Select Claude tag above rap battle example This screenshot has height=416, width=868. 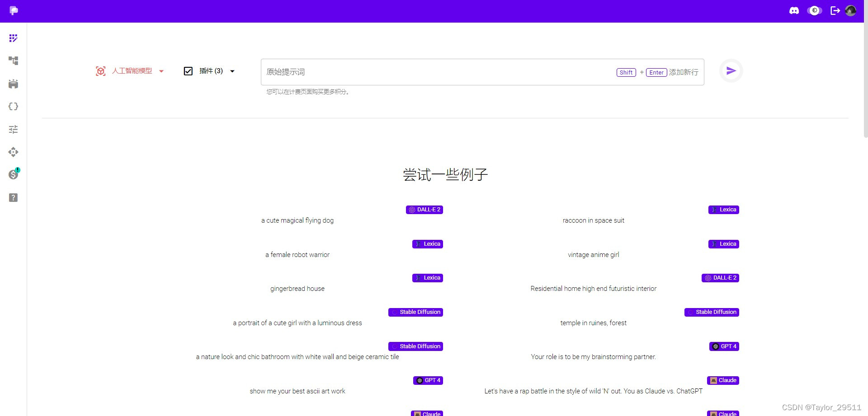point(723,380)
